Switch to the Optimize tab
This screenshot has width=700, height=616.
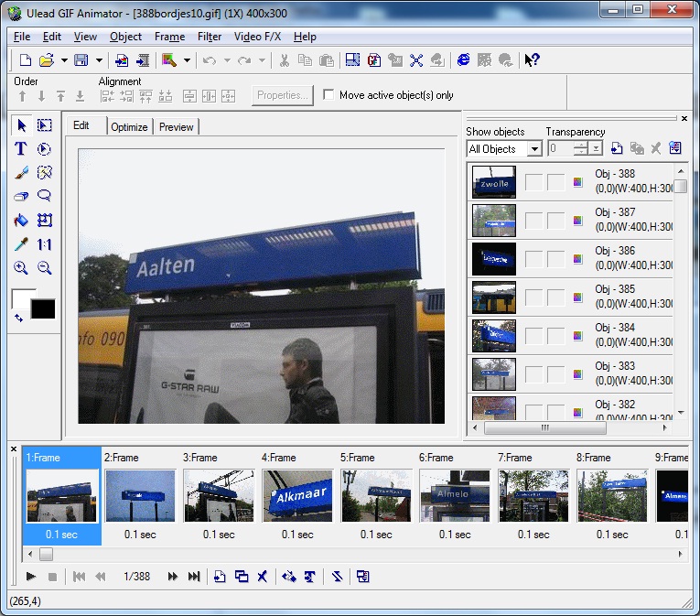[129, 127]
